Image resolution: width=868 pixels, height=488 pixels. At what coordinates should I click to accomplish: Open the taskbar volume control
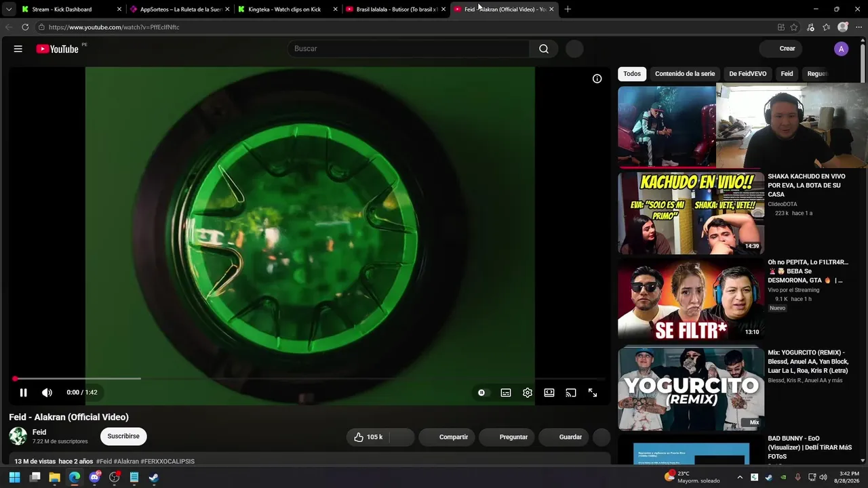[823, 477]
